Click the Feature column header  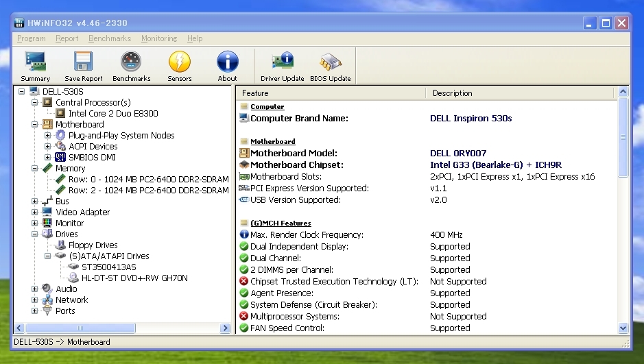tap(329, 93)
